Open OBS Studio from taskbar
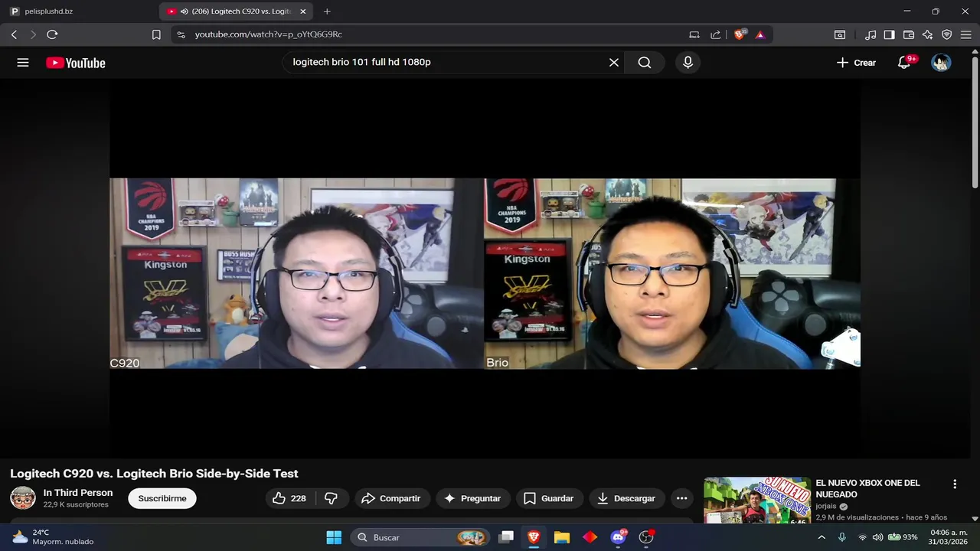 tap(646, 537)
